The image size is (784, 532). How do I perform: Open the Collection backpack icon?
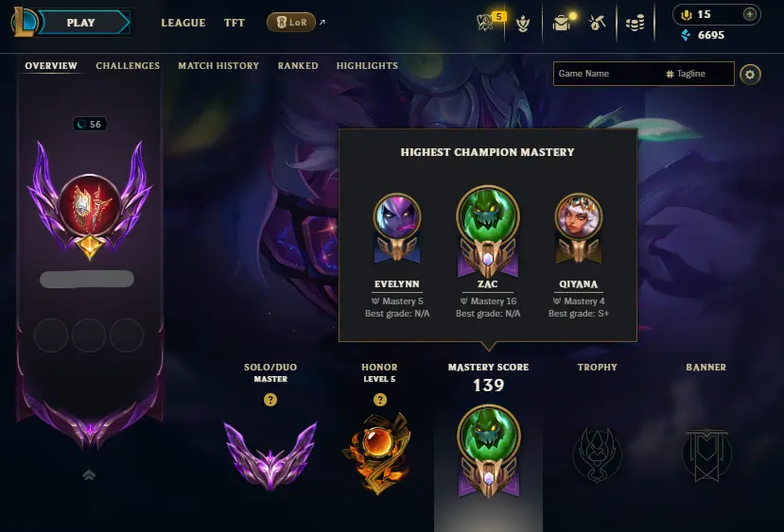point(562,23)
